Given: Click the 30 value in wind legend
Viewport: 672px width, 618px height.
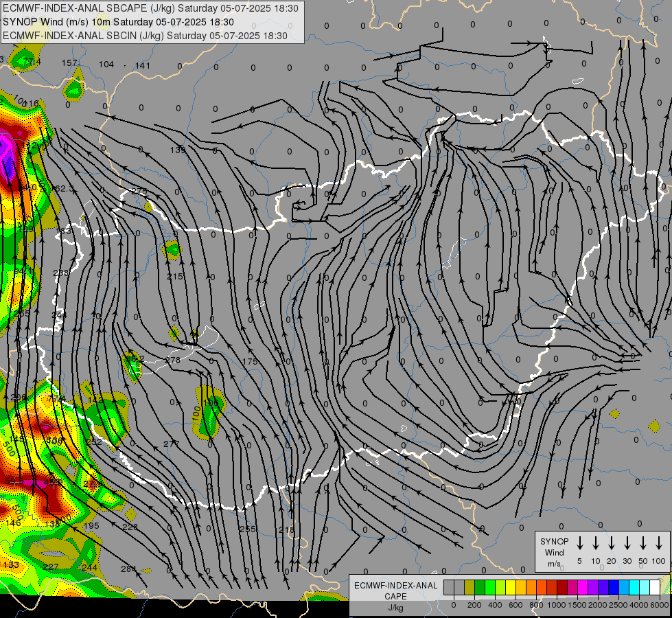Looking at the screenshot, I should point(627,561).
